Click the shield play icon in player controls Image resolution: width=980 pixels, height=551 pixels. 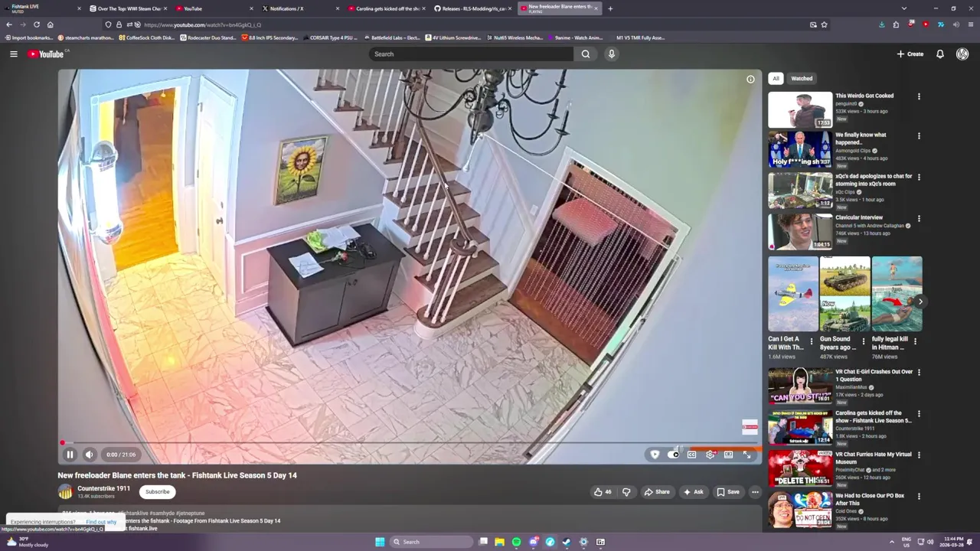655,455
